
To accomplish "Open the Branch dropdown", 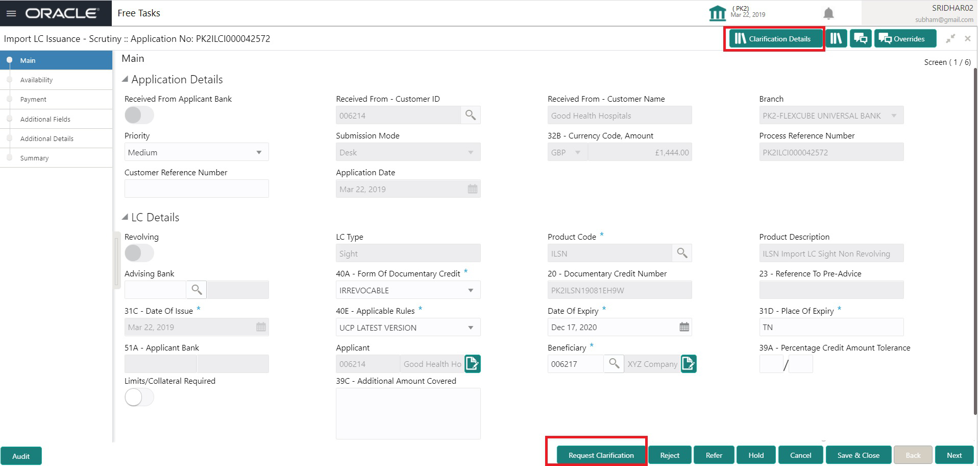I will coord(831,115).
